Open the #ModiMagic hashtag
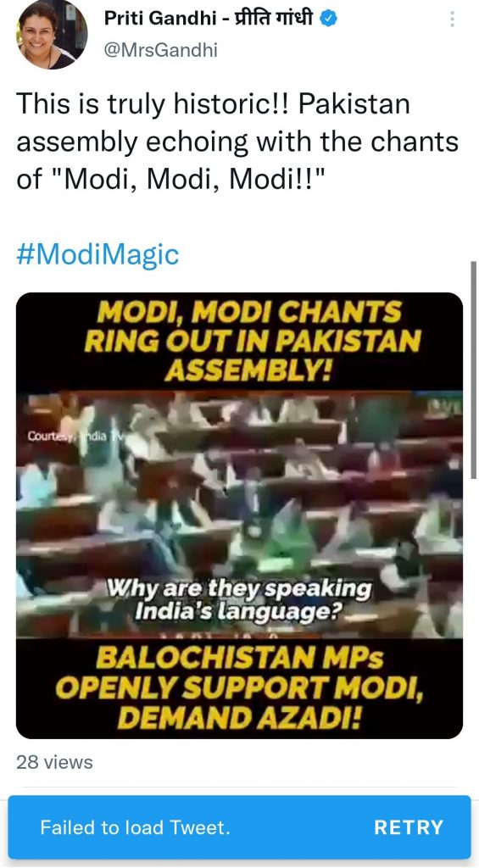The height and width of the screenshot is (868, 479). 97,254
